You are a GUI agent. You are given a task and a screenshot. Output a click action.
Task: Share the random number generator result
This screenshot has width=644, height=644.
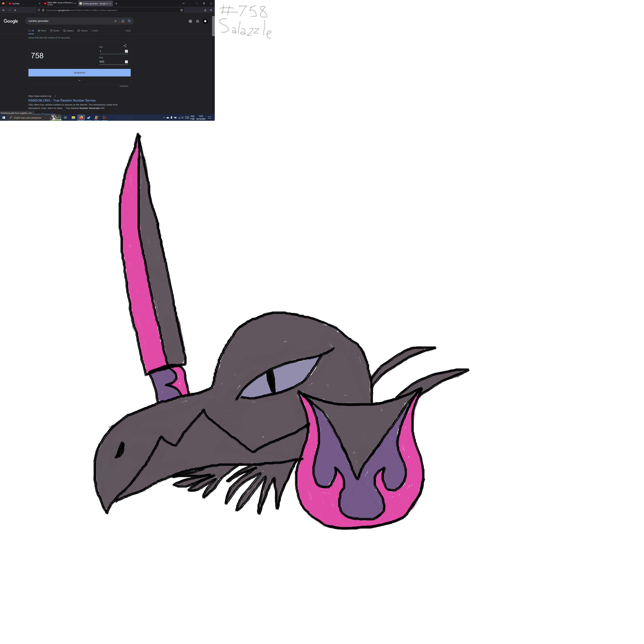[125, 46]
